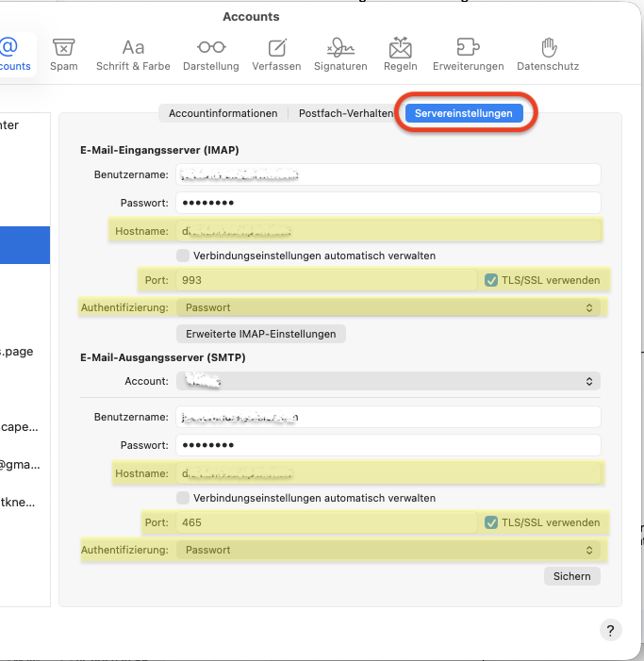
Task: Open the SMTP Account dropdown
Action: pos(388,381)
